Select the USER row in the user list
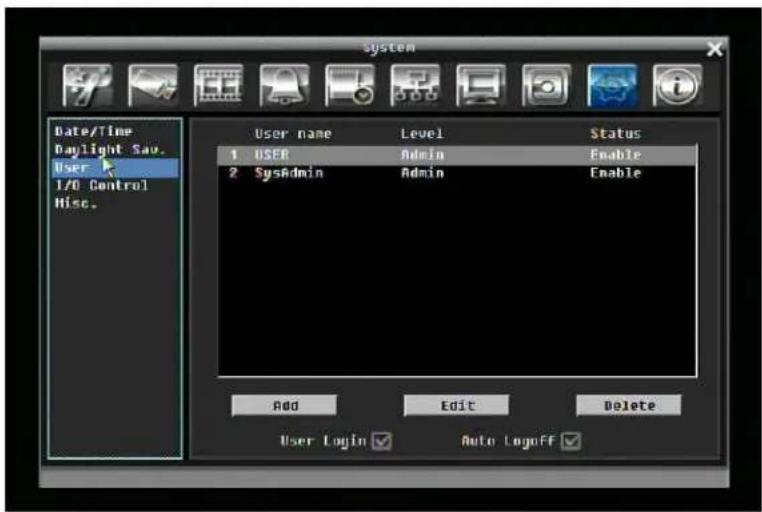The width and height of the screenshot is (762, 512). click(457, 155)
